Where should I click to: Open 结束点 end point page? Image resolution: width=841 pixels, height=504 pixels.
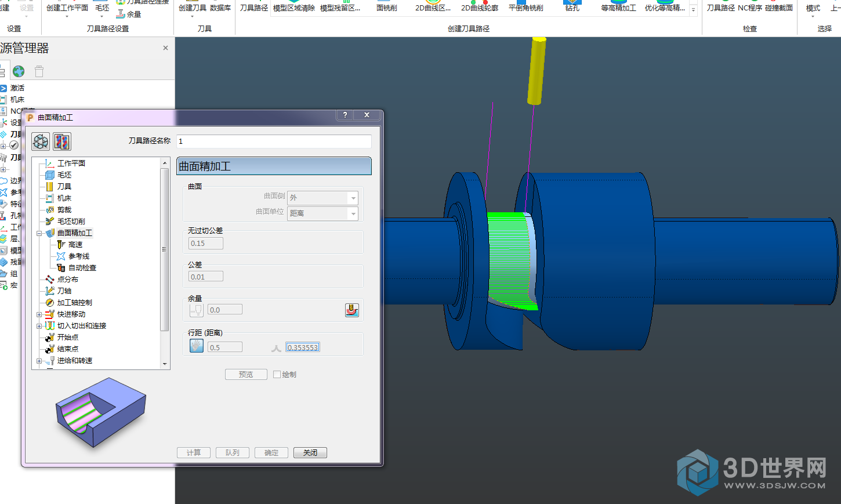[68, 349]
